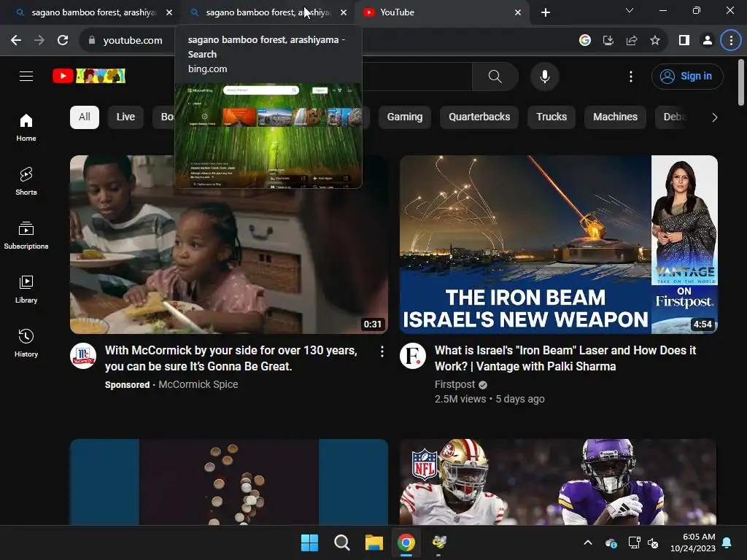
Task: Click the page vertical scrollbar
Action: [x=741, y=82]
